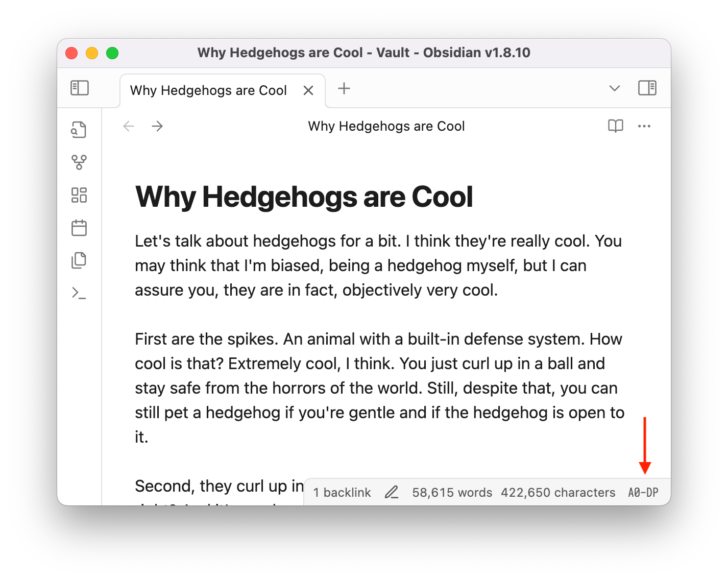Viewport: 728px width, 581px height.
Task: Click in the paragraph starting "Let's talk about hedgehogs"
Action: [x=378, y=265]
